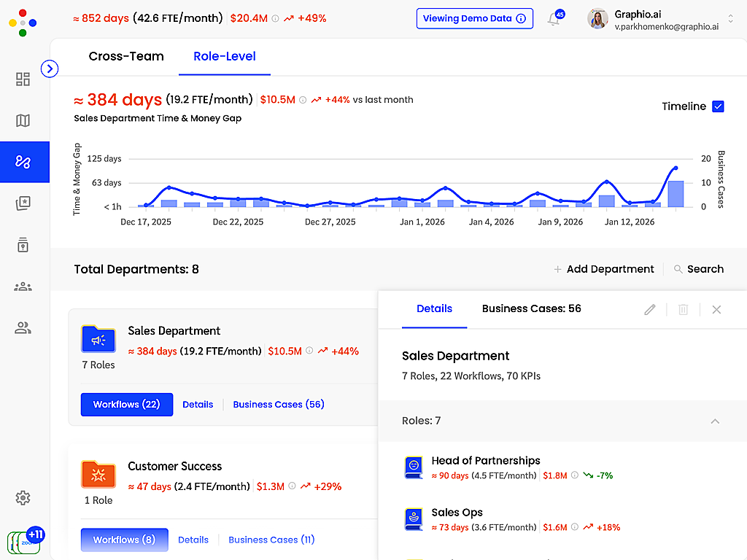Click the Workflows (22) button

point(127,404)
